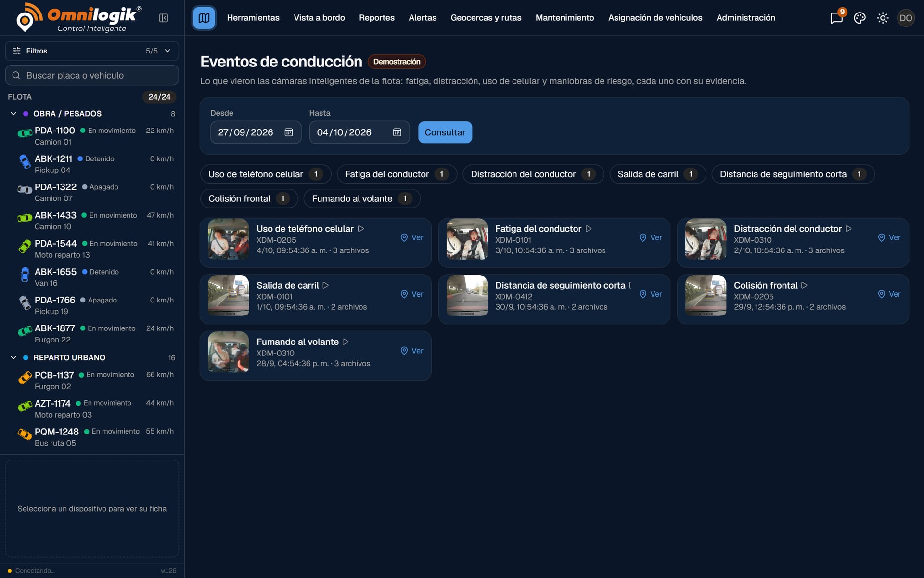The width and height of the screenshot is (924, 578).
Task: Click the PDA-1322 gray truck icon
Action: coord(25,189)
